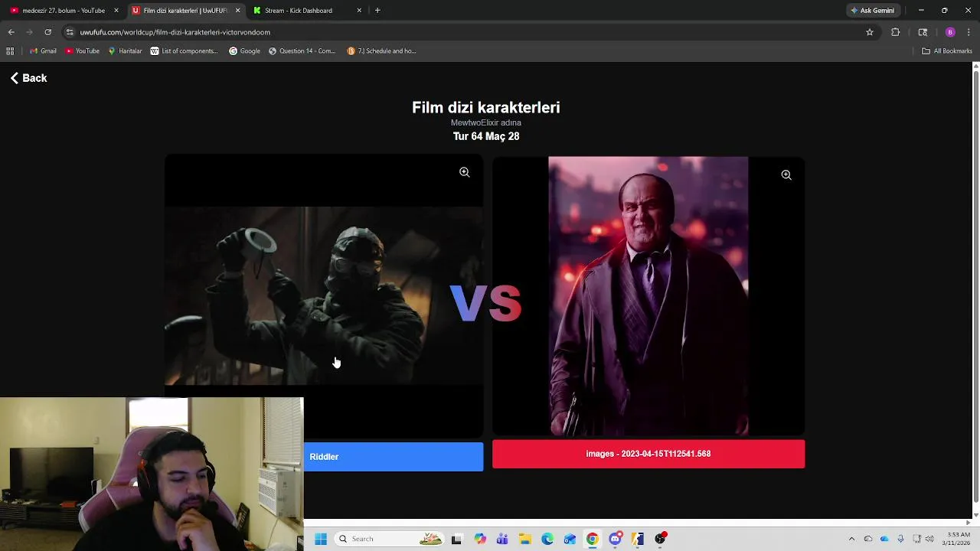Click Ask Gemini in Chrome
The height and width of the screenshot is (551, 980).
(872, 11)
